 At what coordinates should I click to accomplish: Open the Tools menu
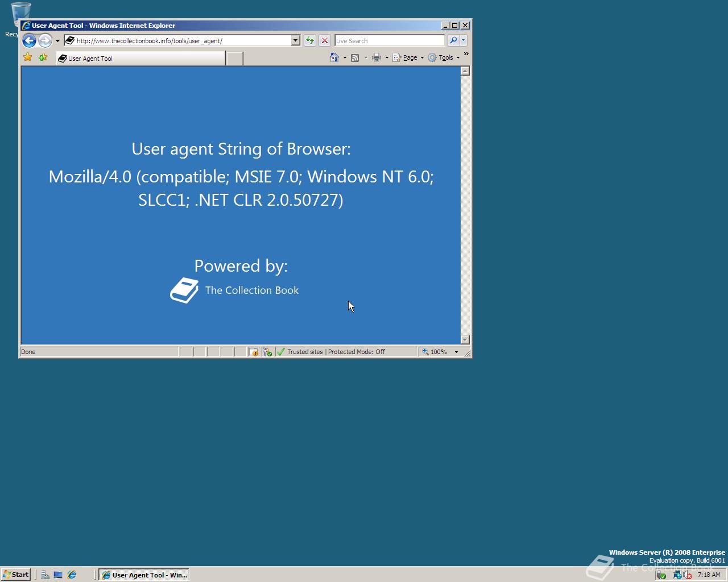click(444, 57)
